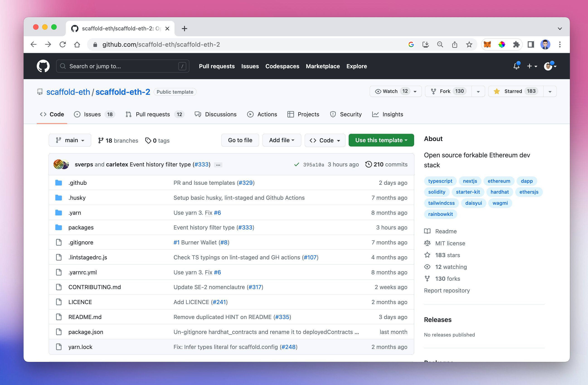
Task: Expand the main branch dropdown
Action: [70, 140]
